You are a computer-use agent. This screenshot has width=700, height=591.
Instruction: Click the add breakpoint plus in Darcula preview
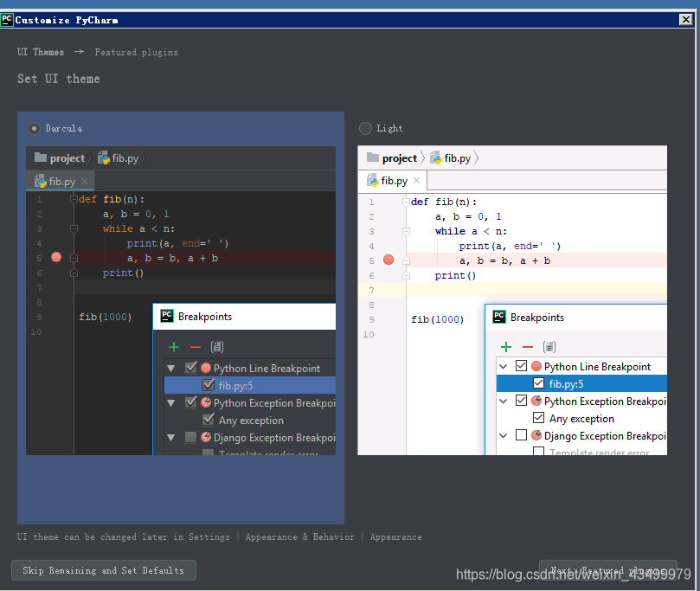pos(174,347)
